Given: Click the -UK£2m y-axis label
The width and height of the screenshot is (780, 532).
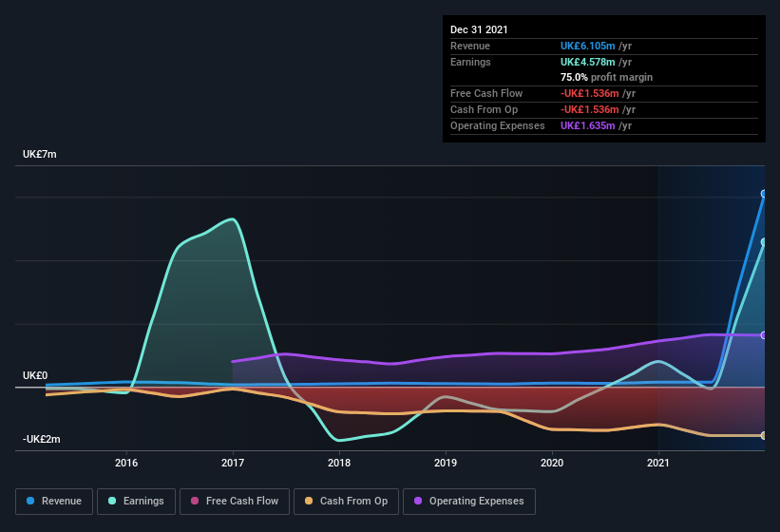Looking at the screenshot, I should (x=42, y=439).
